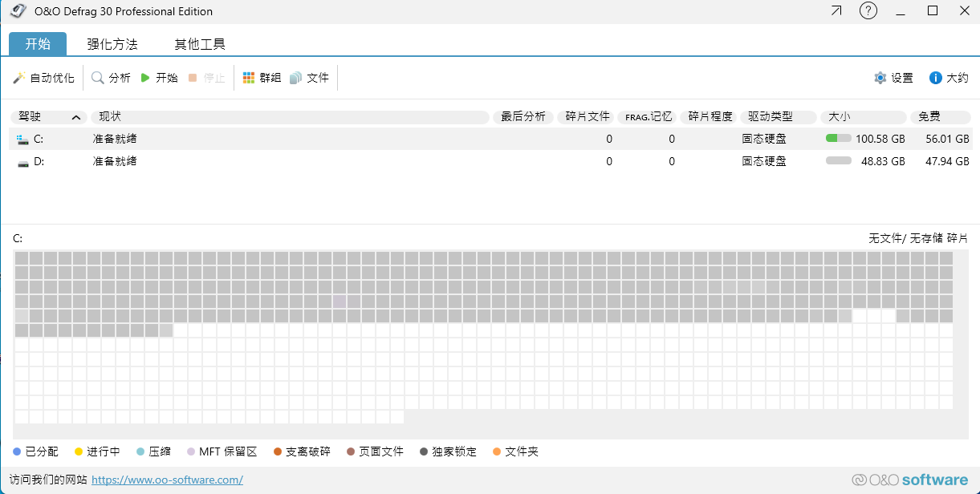Select the D: drive row
Viewport: 980px width, 494px height.
click(241, 161)
